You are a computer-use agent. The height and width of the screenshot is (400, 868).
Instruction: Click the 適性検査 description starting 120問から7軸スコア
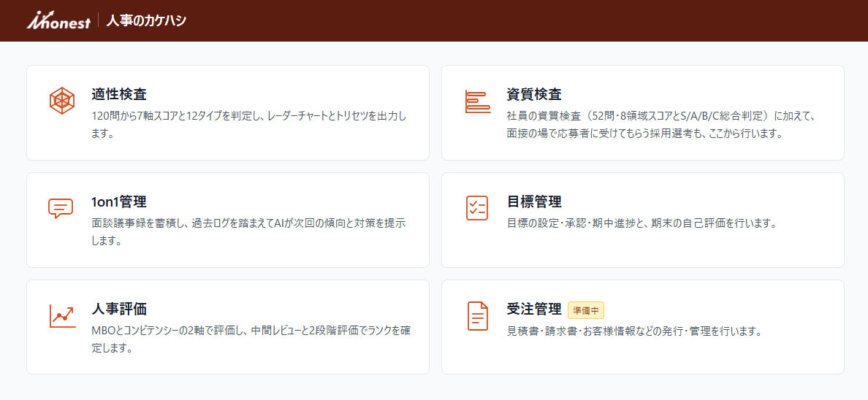(x=249, y=125)
